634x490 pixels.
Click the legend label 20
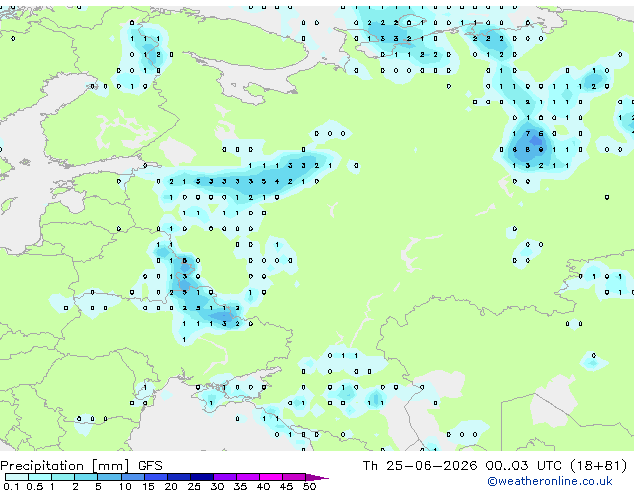pyautogui.click(x=171, y=486)
